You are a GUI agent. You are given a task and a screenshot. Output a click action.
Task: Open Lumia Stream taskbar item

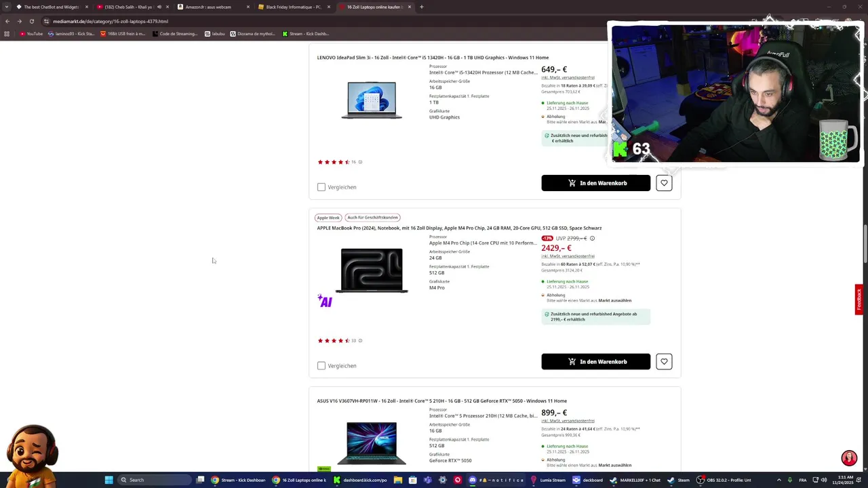[548, 480]
